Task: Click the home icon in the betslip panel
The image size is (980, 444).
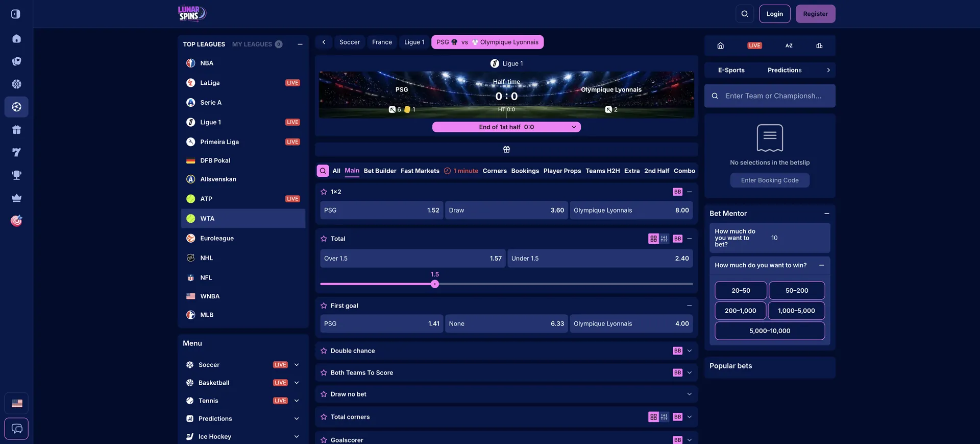Action: tap(720, 45)
